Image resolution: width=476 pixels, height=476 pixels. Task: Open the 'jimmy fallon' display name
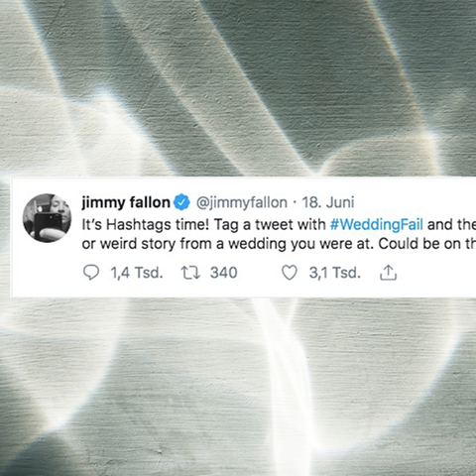pyautogui.click(x=126, y=202)
